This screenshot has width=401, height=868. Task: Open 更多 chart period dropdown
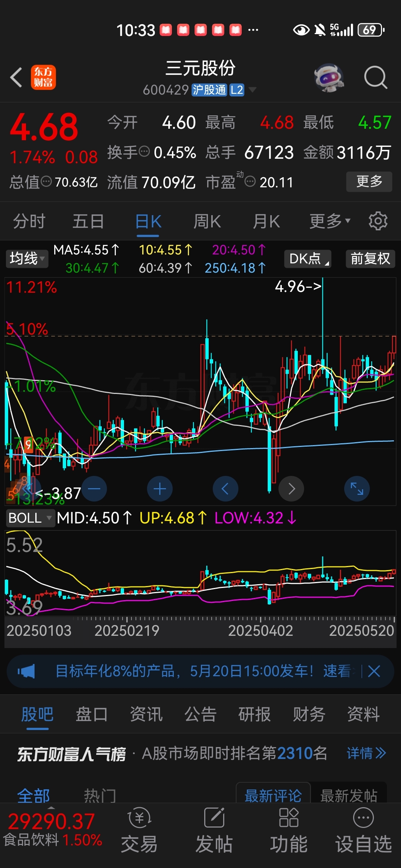pyautogui.click(x=330, y=221)
